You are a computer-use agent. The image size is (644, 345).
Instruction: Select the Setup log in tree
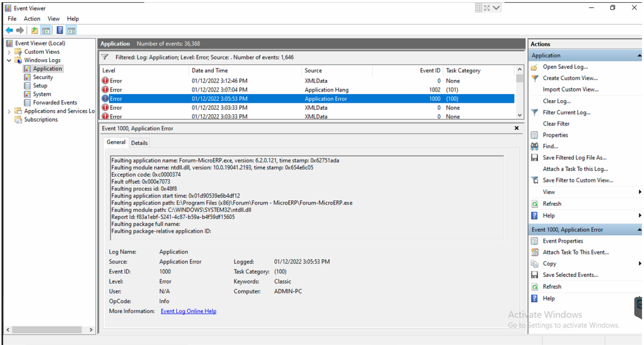click(40, 86)
